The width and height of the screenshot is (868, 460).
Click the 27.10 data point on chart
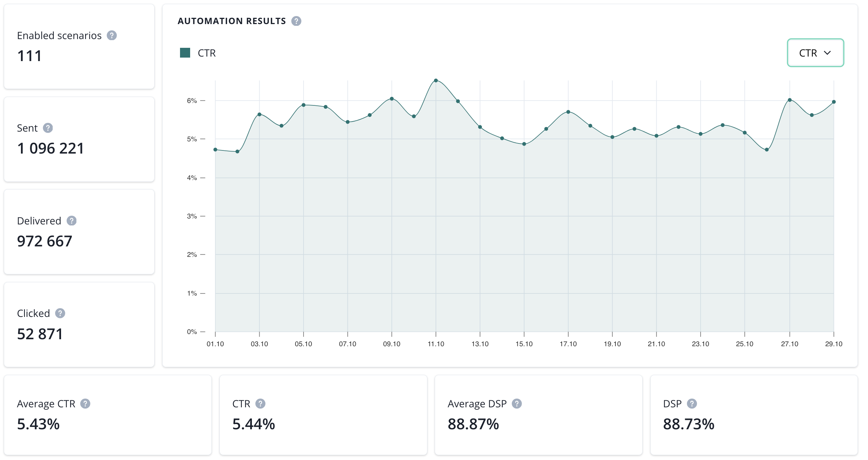[790, 100]
